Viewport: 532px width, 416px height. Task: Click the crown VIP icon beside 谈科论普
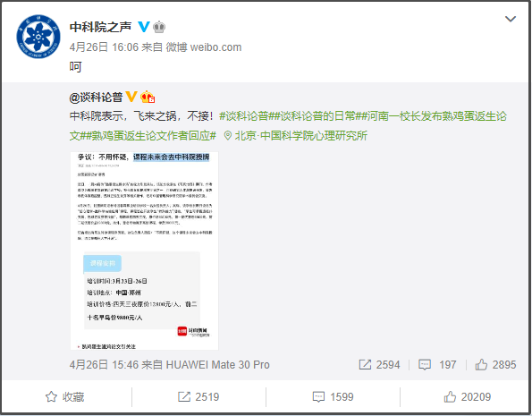click(x=148, y=97)
